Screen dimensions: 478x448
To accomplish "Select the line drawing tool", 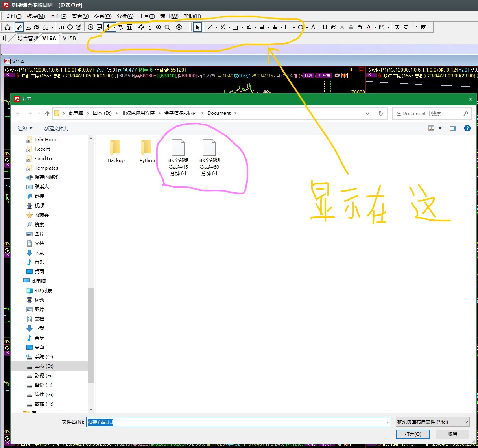I will coord(210,27).
